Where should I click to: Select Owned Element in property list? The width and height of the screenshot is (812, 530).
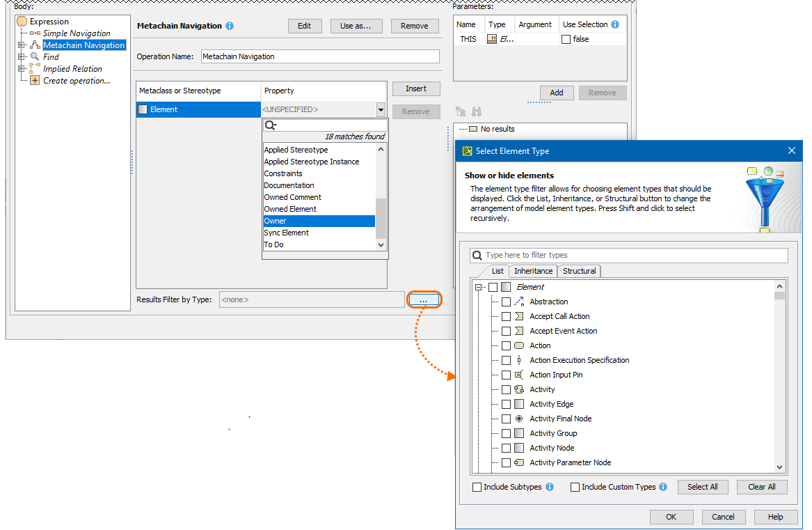pos(319,209)
